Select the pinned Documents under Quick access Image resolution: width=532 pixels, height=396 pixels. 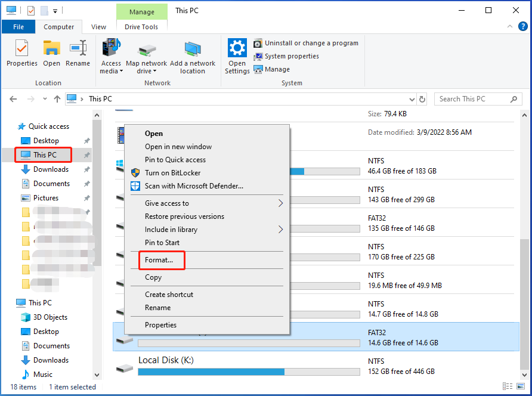45,184
